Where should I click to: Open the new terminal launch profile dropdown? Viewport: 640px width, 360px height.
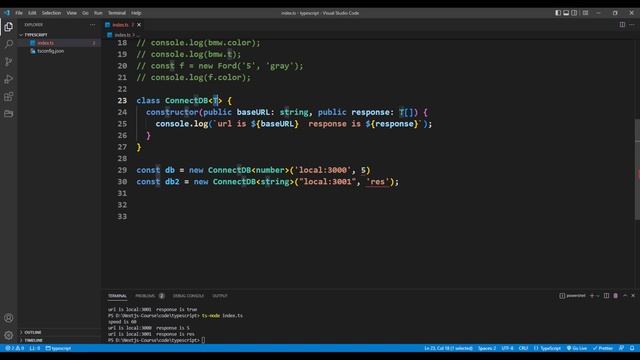tap(598, 296)
